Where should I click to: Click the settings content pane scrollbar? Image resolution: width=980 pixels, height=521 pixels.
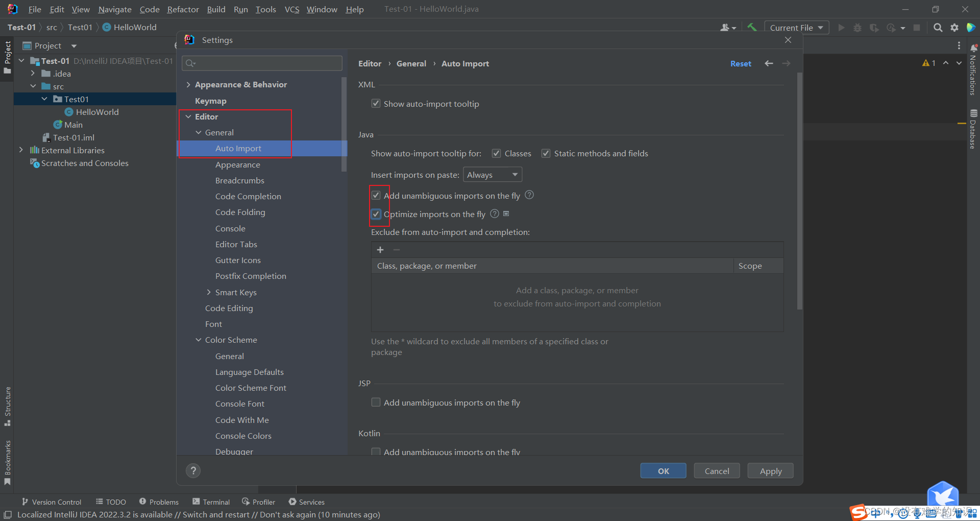(x=799, y=191)
